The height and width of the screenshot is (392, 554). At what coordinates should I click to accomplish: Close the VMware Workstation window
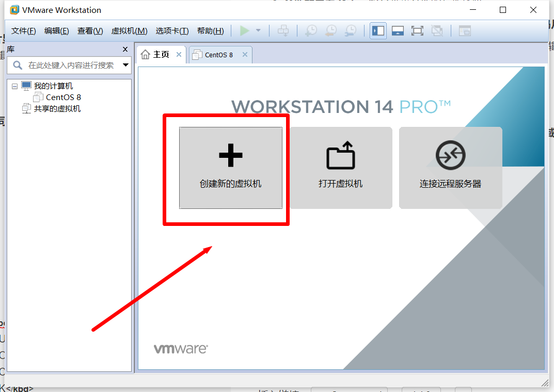pos(533,10)
